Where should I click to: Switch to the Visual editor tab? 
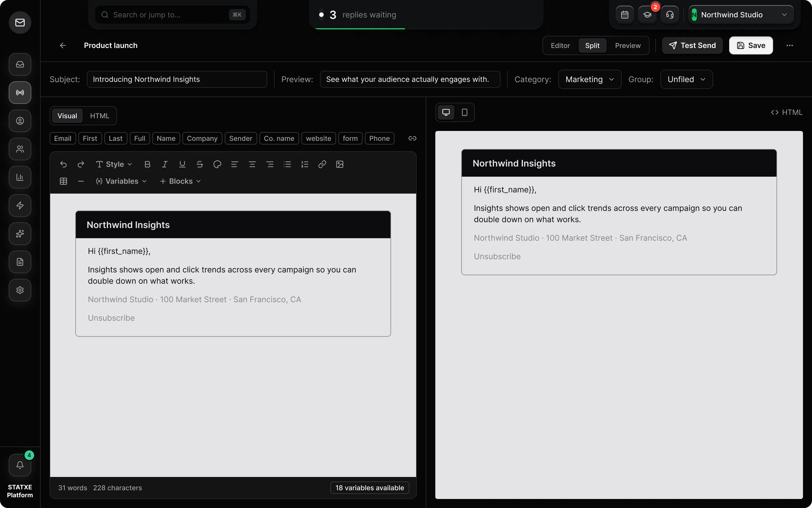67,116
